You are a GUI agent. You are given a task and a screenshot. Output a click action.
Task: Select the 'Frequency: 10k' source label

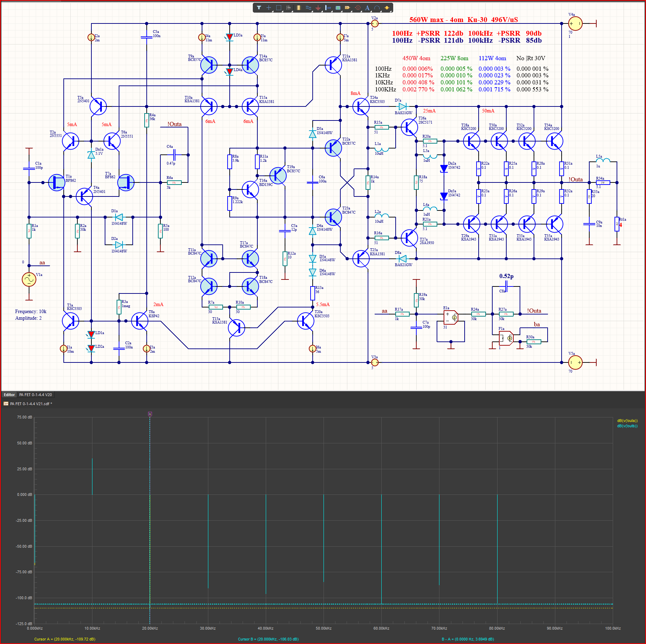click(x=30, y=311)
